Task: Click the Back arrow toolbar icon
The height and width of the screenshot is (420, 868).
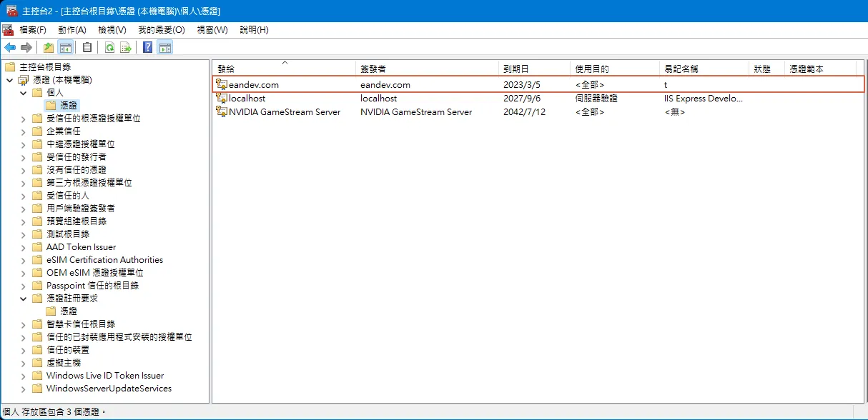Action: (x=10, y=48)
